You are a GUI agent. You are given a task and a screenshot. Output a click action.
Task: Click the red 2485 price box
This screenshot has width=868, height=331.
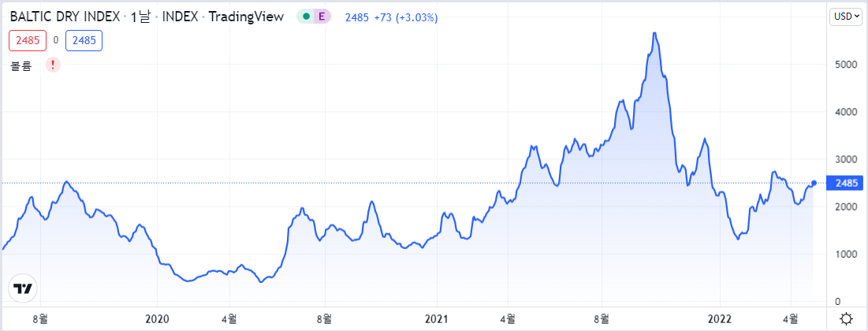(x=28, y=41)
